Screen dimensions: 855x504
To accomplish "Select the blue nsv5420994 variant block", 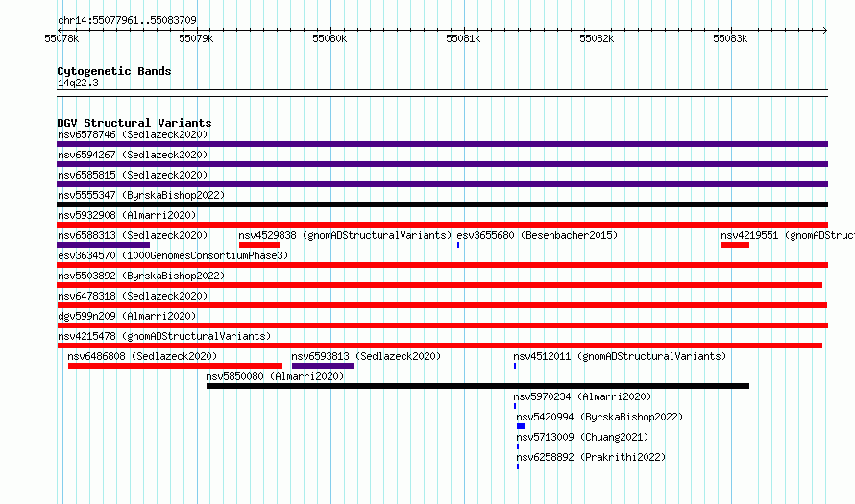I will (x=520, y=426).
